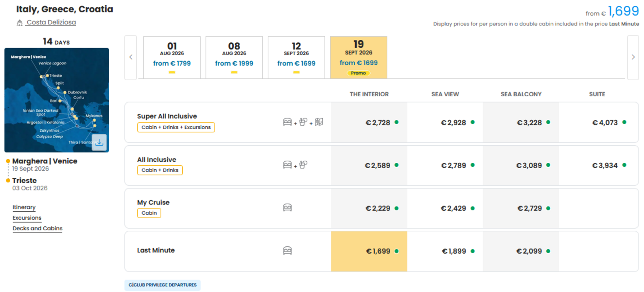Click the from € 1,699 top price
This screenshot has height=292, width=644.
pyautogui.click(x=612, y=11)
